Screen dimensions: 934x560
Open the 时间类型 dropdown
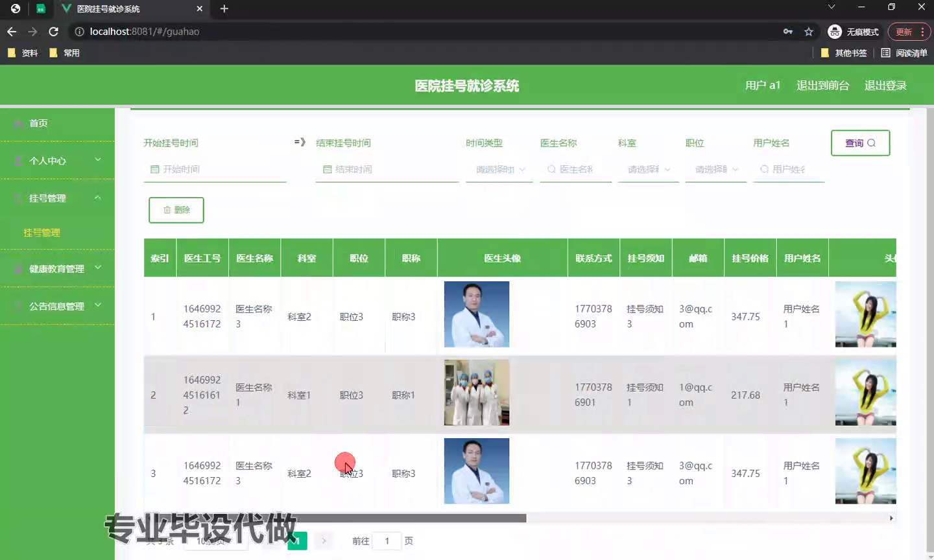(x=499, y=169)
